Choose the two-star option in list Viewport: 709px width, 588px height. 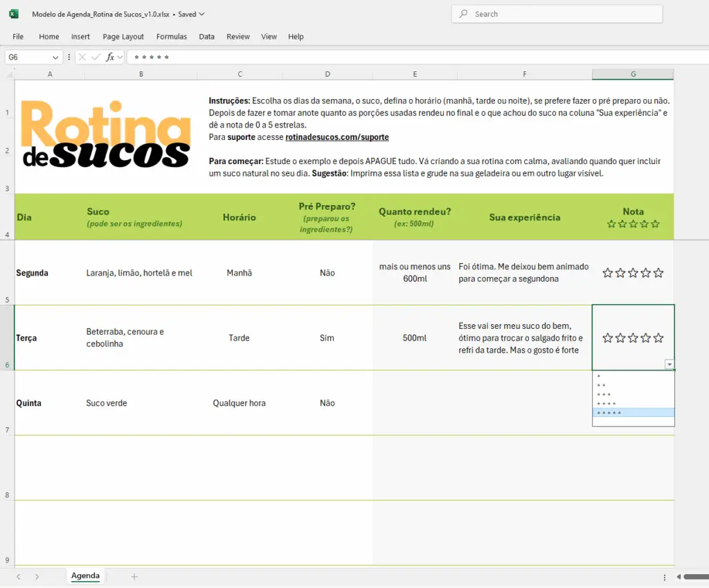pos(633,385)
